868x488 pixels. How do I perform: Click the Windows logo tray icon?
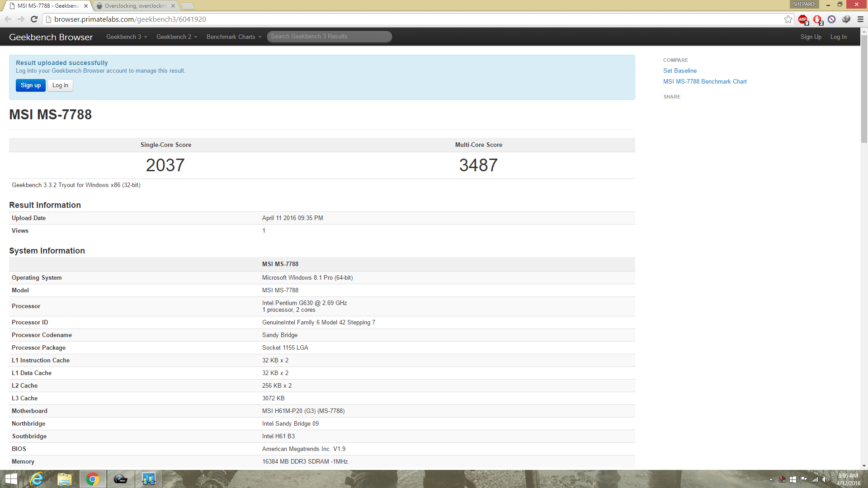(793, 479)
